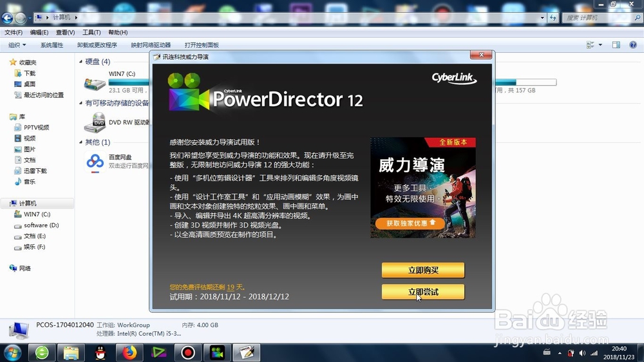
Task: Open the 编辑(E) menu
Action: [39, 32]
